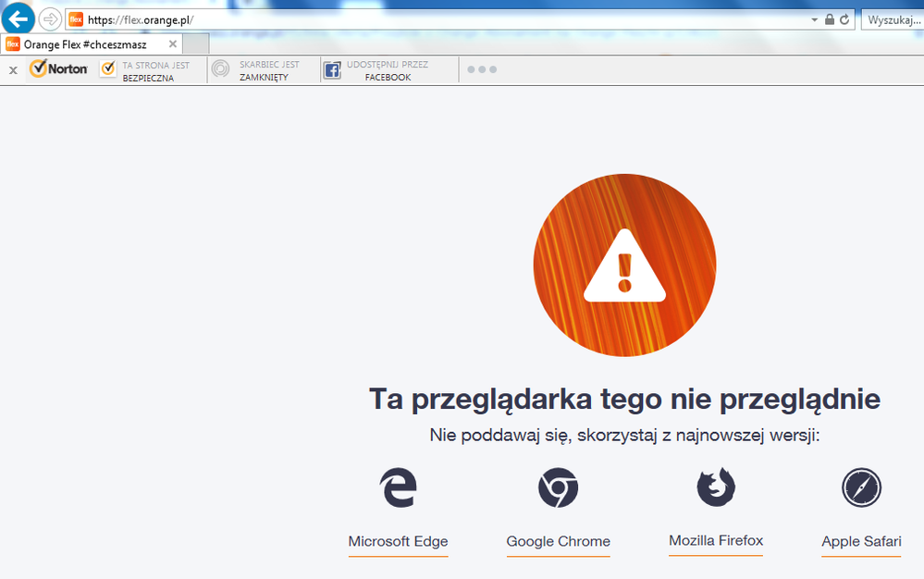Image resolution: width=924 pixels, height=579 pixels.
Task: Click the browser Back arrow button
Action: tap(19, 18)
